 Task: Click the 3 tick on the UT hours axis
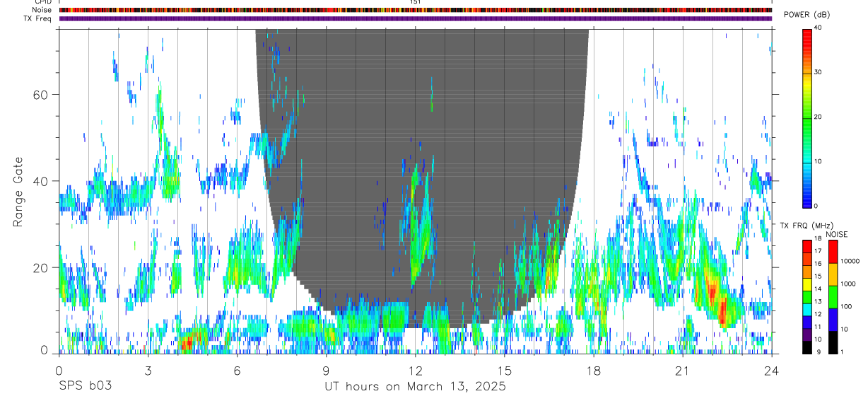tap(148, 370)
